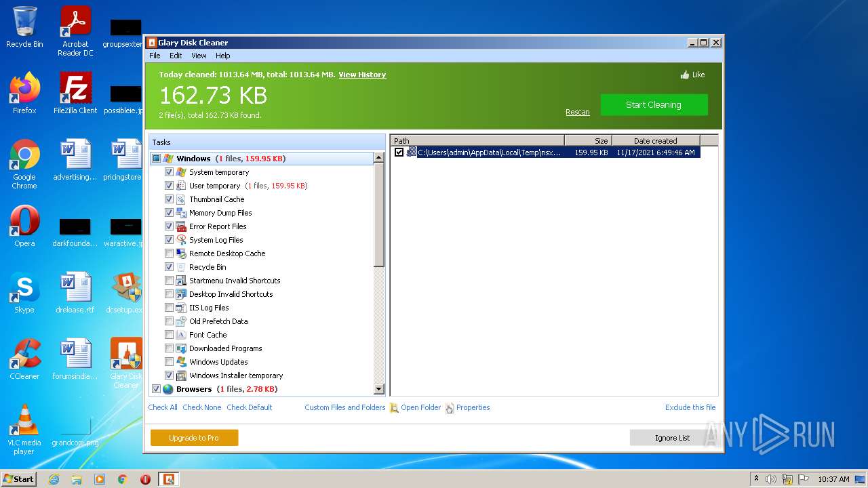This screenshot has height=488, width=868.
Task: Enable the Remote Desktop Cache checkbox
Action: pyautogui.click(x=170, y=253)
